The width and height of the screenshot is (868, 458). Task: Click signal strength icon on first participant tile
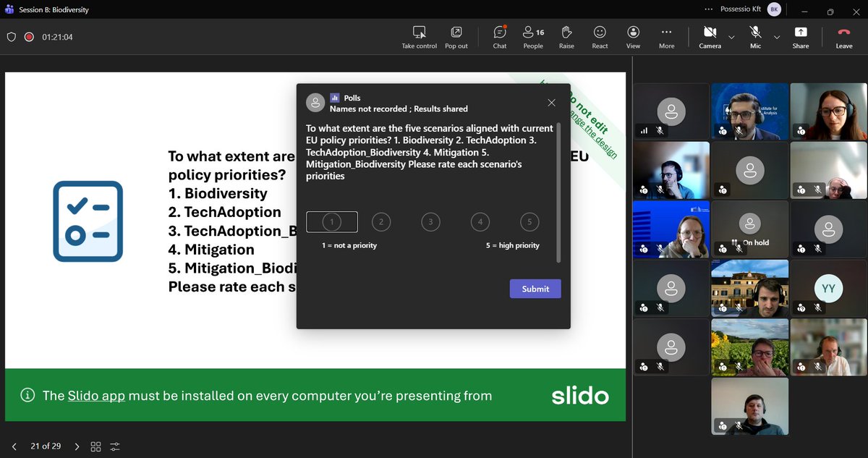(644, 131)
